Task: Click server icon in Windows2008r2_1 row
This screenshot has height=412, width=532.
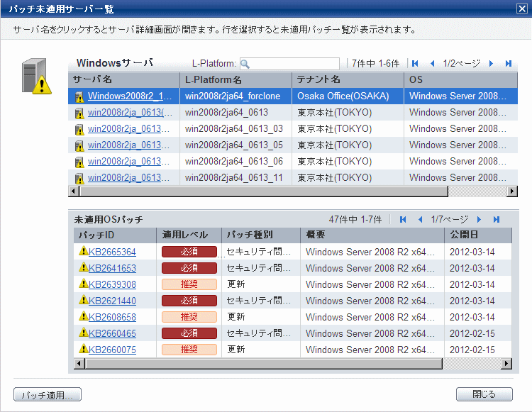Action: pyautogui.click(x=79, y=97)
